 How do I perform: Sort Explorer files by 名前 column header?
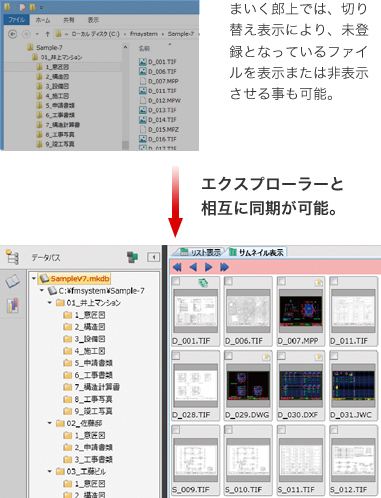(x=144, y=49)
